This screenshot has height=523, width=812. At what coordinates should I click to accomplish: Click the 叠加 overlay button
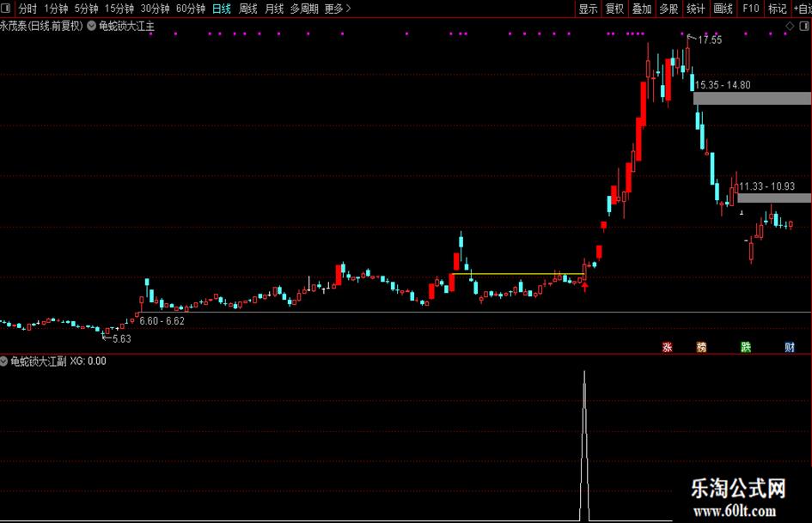pos(642,9)
